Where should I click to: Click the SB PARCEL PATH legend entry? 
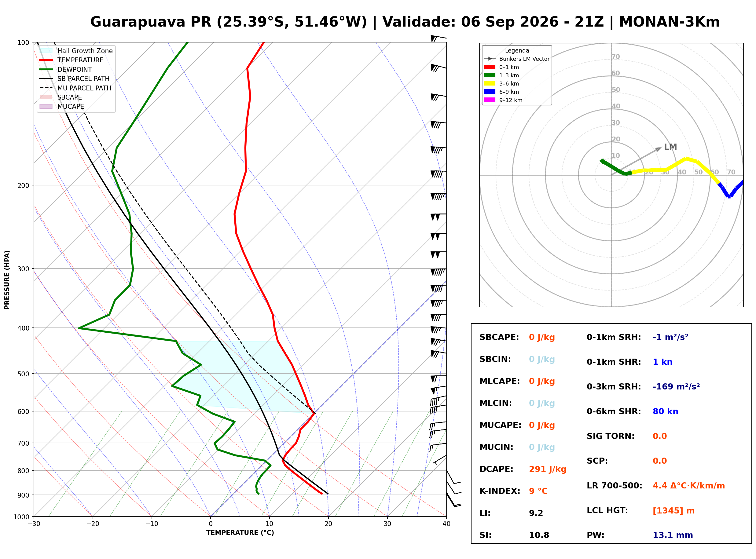pos(75,79)
